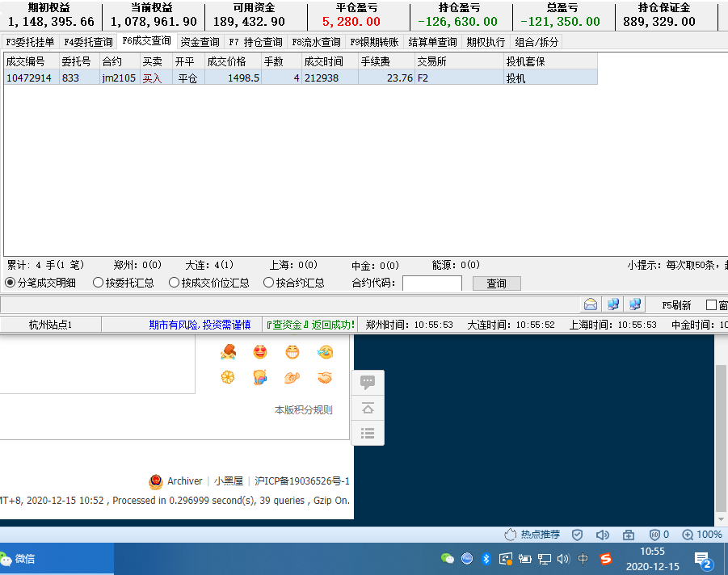Open the 本版积分规则 link
The image size is (728, 575).
(x=303, y=409)
